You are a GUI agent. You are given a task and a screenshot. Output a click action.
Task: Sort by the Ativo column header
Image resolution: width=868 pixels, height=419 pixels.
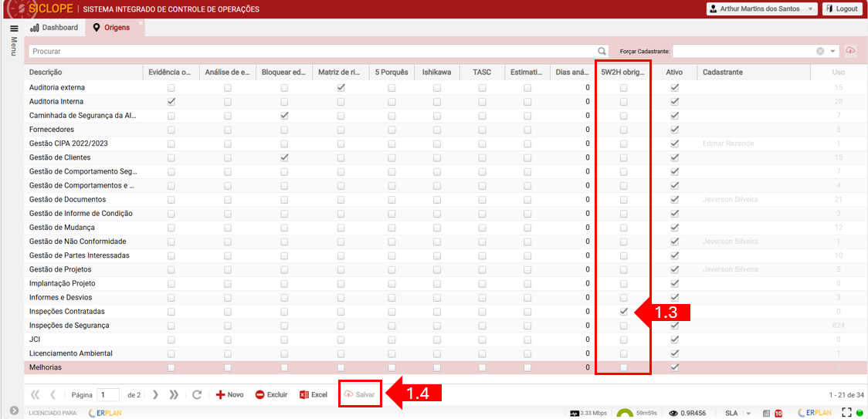click(674, 72)
